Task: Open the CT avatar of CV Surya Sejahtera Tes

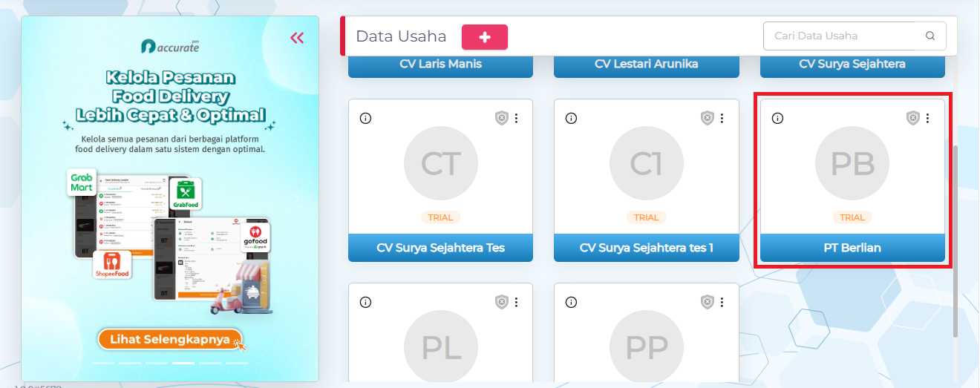Action: click(440, 164)
